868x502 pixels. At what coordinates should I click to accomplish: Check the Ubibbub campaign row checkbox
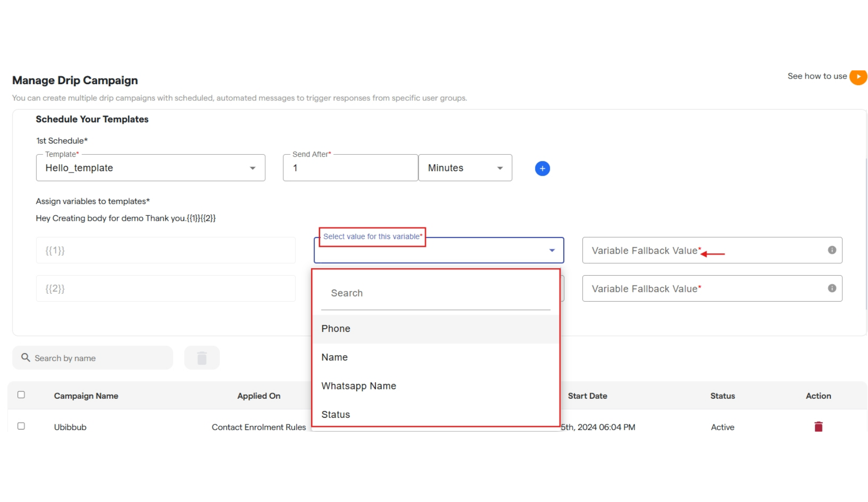click(x=21, y=426)
